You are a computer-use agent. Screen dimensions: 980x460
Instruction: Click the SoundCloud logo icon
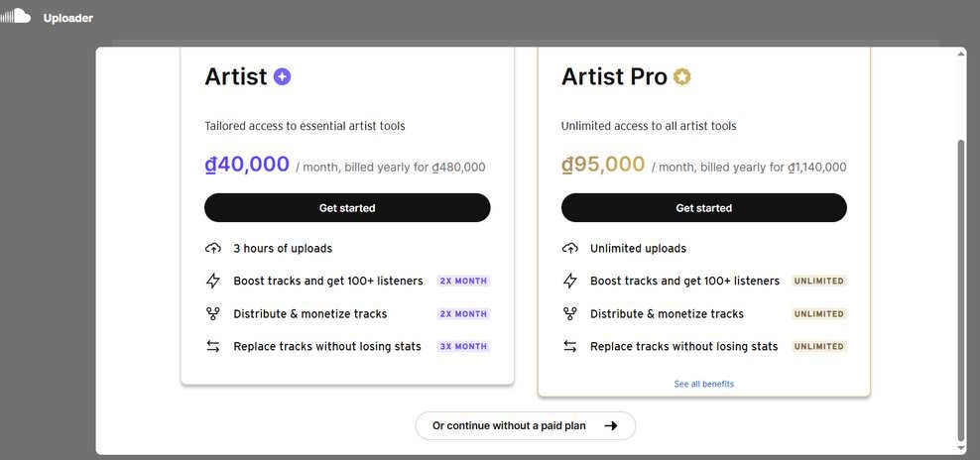click(x=17, y=17)
